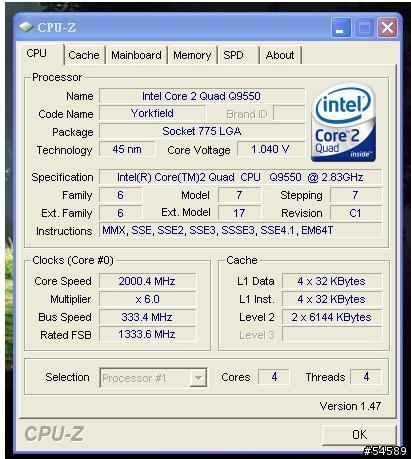Click the large CPU-Z footer logo text

click(x=54, y=434)
